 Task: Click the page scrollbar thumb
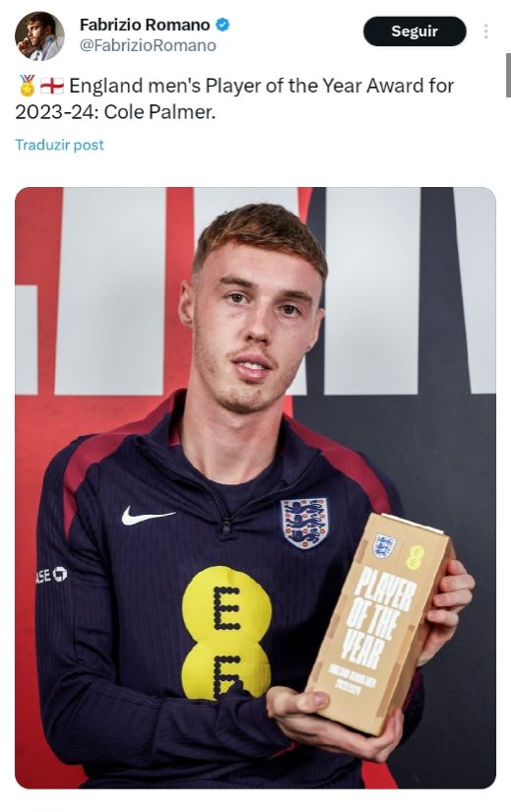click(x=508, y=75)
